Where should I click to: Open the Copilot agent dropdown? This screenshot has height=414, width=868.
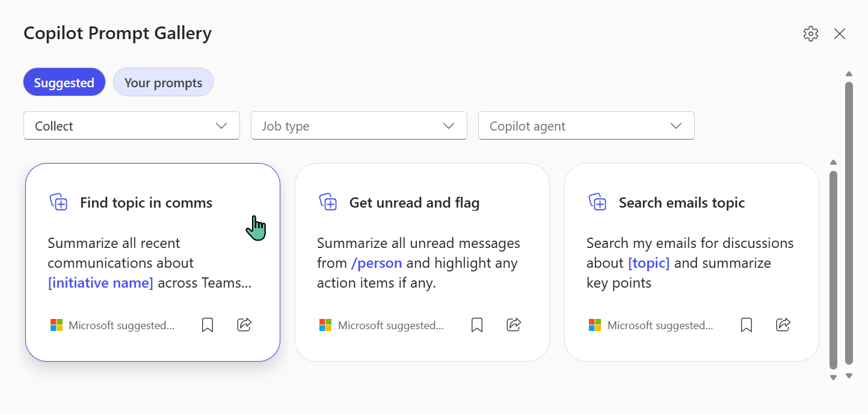tap(586, 126)
